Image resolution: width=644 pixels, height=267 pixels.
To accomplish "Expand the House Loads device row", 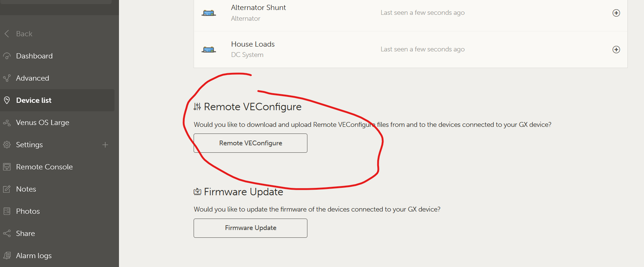I will (x=616, y=50).
